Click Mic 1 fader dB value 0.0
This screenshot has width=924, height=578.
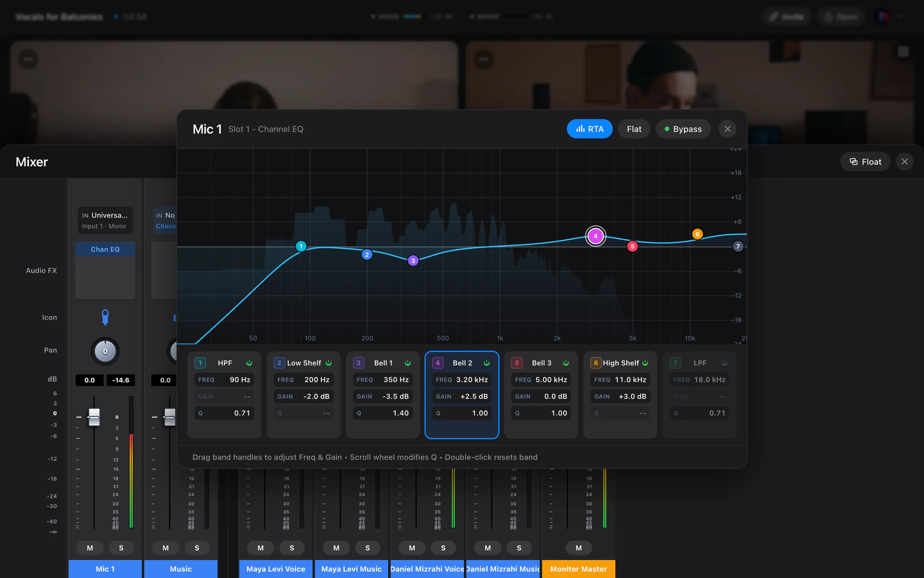[x=90, y=380]
